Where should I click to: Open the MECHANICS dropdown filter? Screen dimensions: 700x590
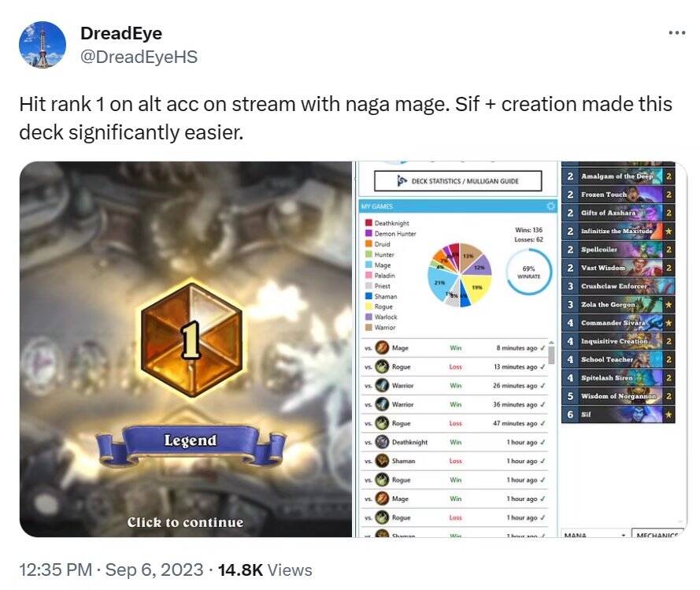657,534
